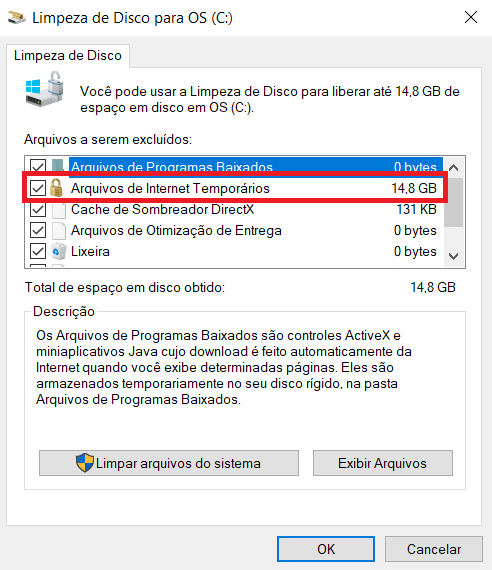Image resolution: width=492 pixels, height=570 pixels.
Task: Click the blank file icon beside Cache de Sombreador DirectX
Action: tap(59, 209)
